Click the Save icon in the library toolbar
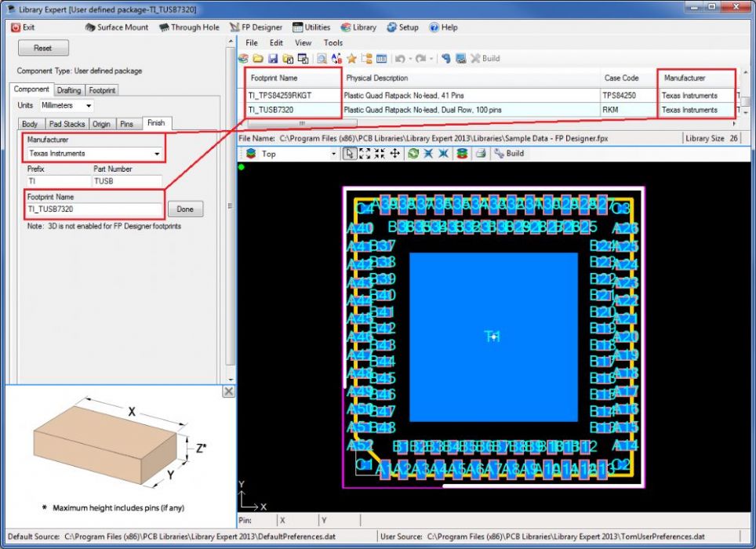This screenshot has height=549, width=756. tap(273, 59)
